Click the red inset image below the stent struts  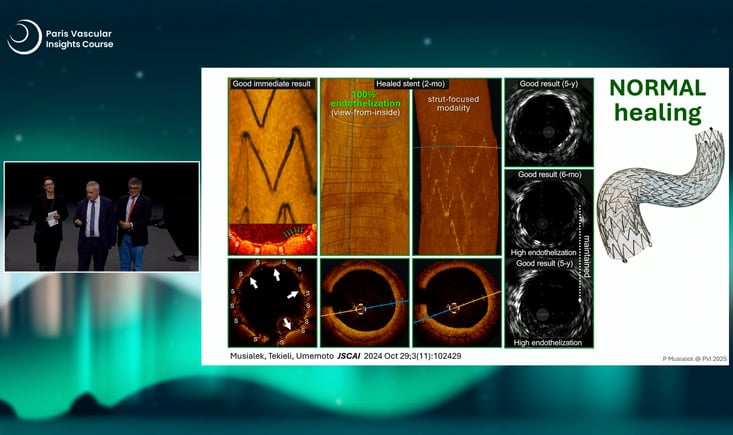click(272, 239)
